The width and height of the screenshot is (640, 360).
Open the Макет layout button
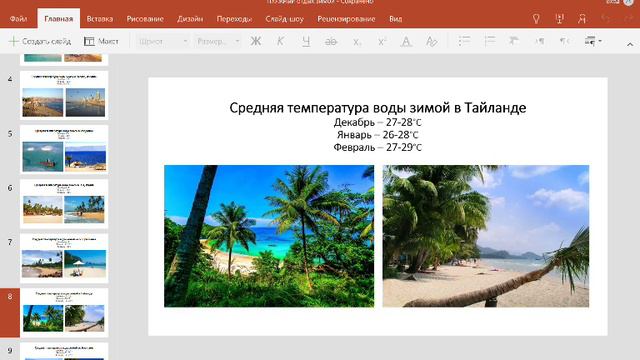pyautogui.click(x=101, y=41)
